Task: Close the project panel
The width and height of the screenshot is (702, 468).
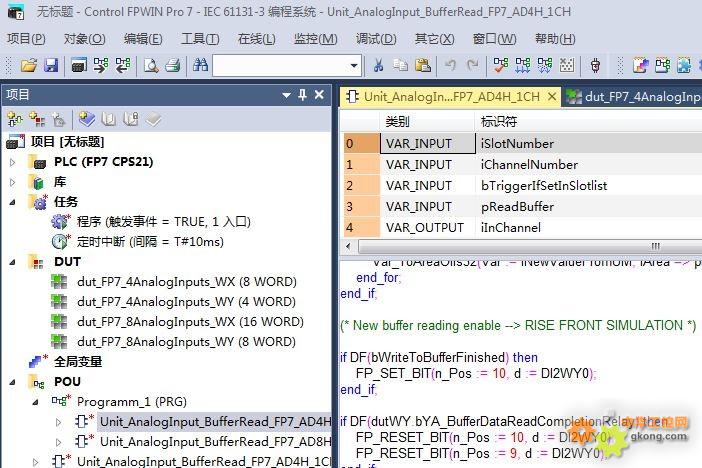Action: pyautogui.click(x=319, y=94)
